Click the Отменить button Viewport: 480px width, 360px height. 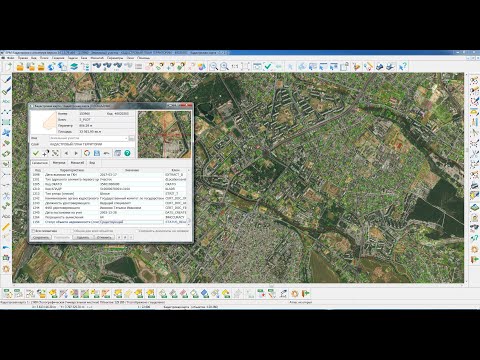click(104, 237)
